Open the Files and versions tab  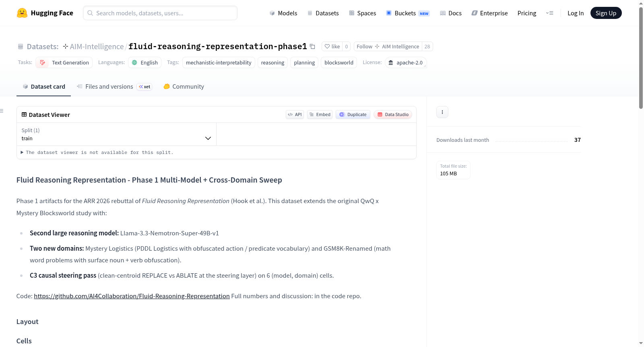coord(114,86)
